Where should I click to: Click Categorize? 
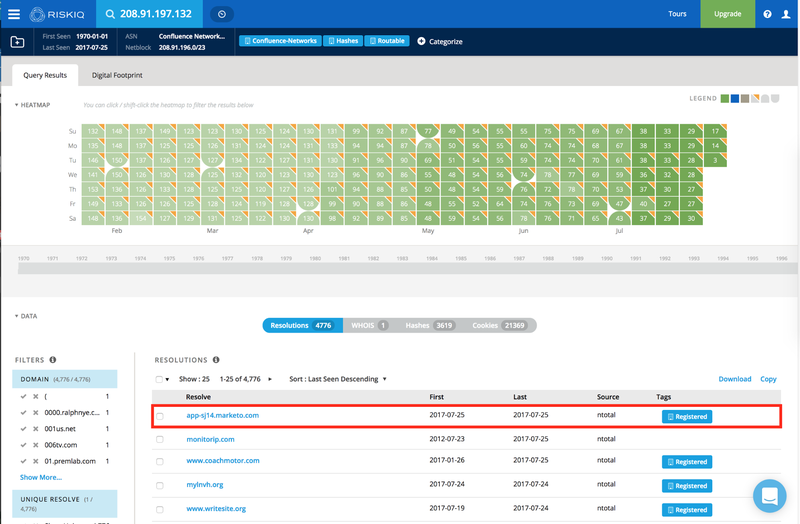tap(445, 42)
